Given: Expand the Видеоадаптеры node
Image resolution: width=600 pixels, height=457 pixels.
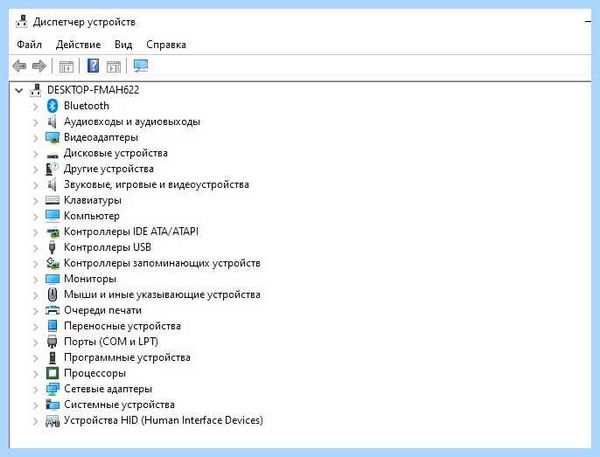Looking at the screenshot, I should coord(36,137).
